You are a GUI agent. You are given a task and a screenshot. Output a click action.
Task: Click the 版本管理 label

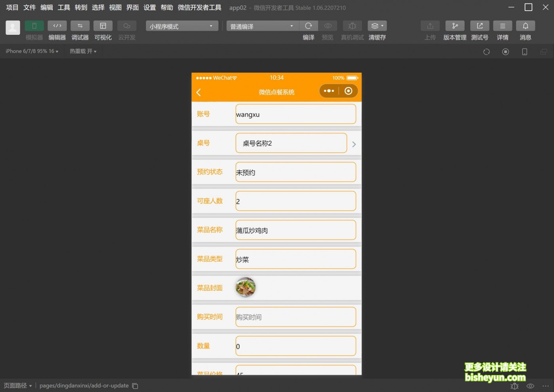(x=455, y=38)
